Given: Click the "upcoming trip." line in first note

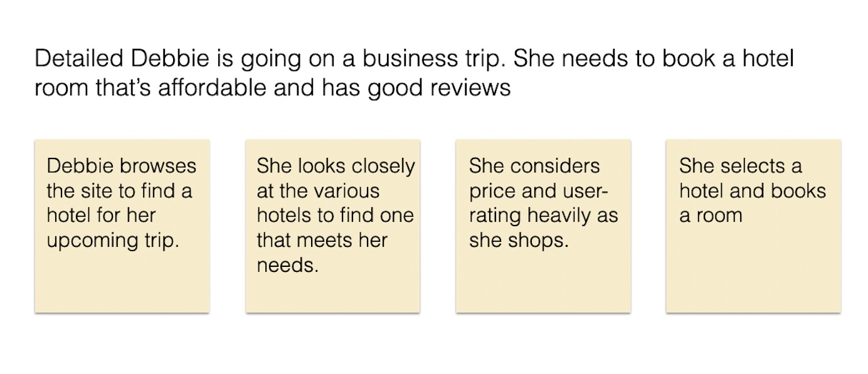Looking at the screenshot, I should pyautogui.click(x=113, y=241).
